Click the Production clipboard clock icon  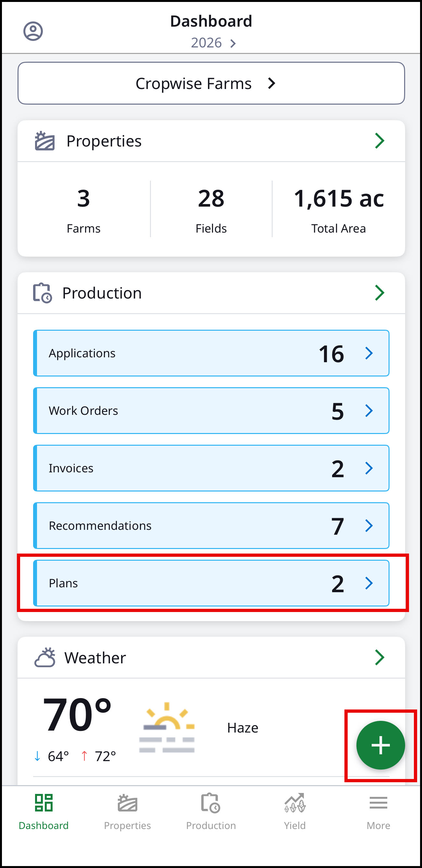coord(43,293)
